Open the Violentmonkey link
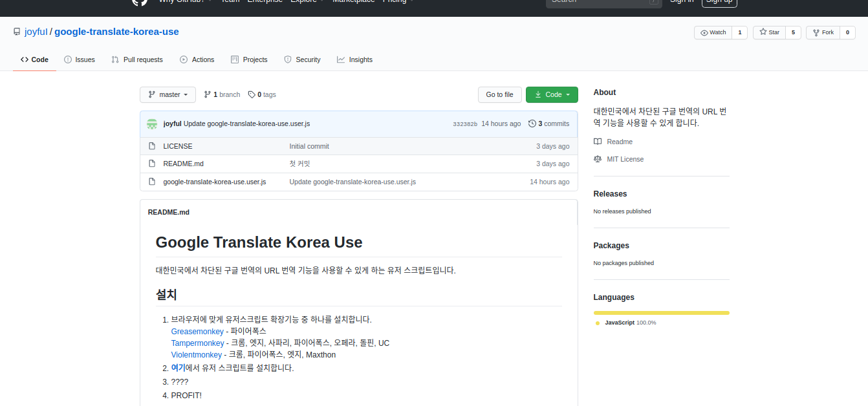Image resolution: width=868 pixels, height=406 pixels. pos(197,354)
